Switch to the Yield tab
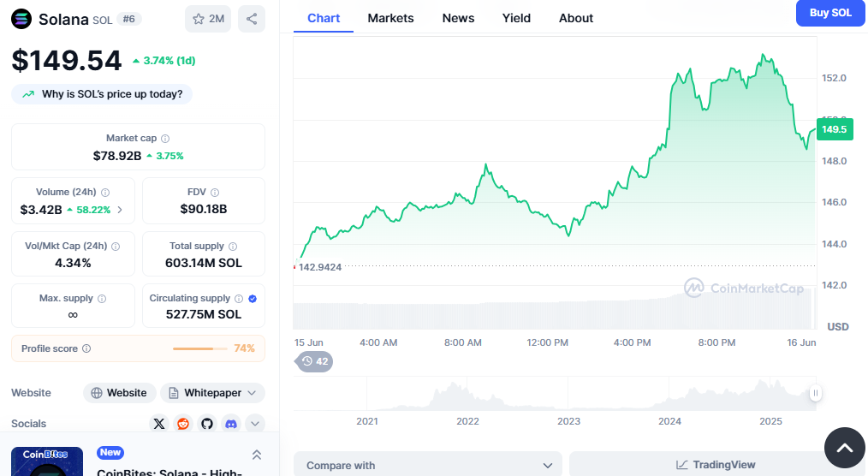The width and height of the screenshot is (868, 476). point(516,18)
